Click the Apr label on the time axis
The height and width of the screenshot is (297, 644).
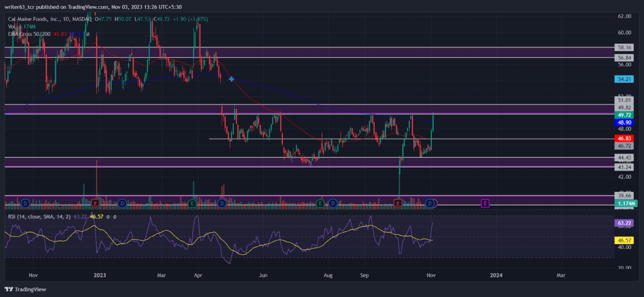199,275
